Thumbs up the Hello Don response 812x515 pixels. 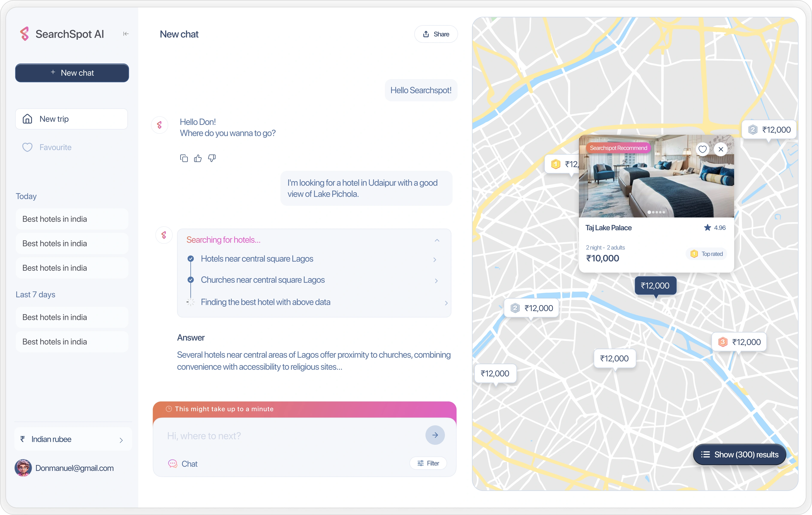pyautogui.click(x=198, y=158)
